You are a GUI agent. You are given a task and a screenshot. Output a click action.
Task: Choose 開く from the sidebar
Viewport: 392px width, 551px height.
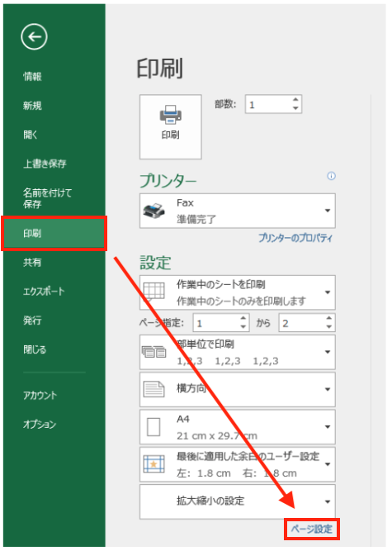(31, 135)
